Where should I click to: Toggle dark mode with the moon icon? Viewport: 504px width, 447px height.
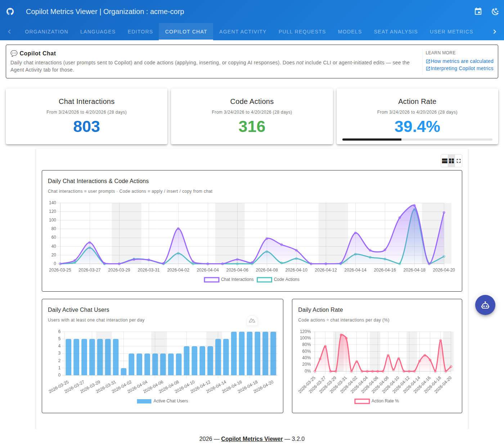tap(495, 12)
